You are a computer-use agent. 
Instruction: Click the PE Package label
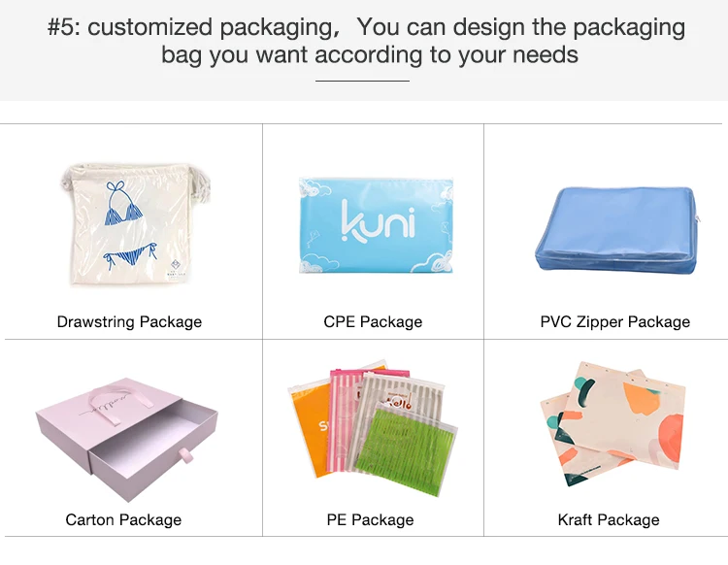click(x=370, y=519)
